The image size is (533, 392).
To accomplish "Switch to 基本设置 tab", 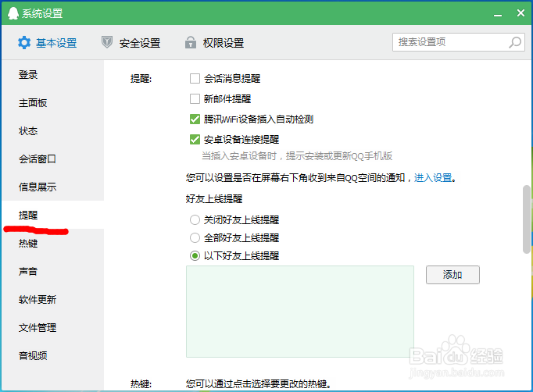I will (47, 43).
